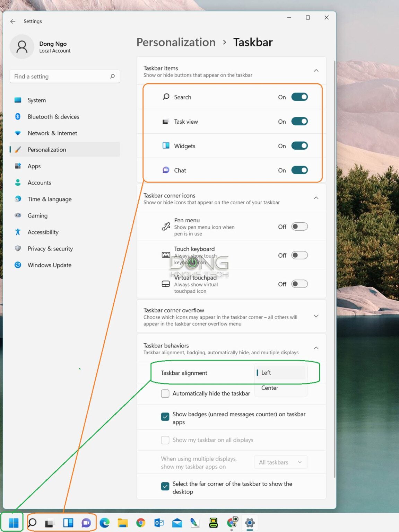Open the Widgets icon on the taskbar
This screenshot has width=399, height=532.
[x=68, y=522]
